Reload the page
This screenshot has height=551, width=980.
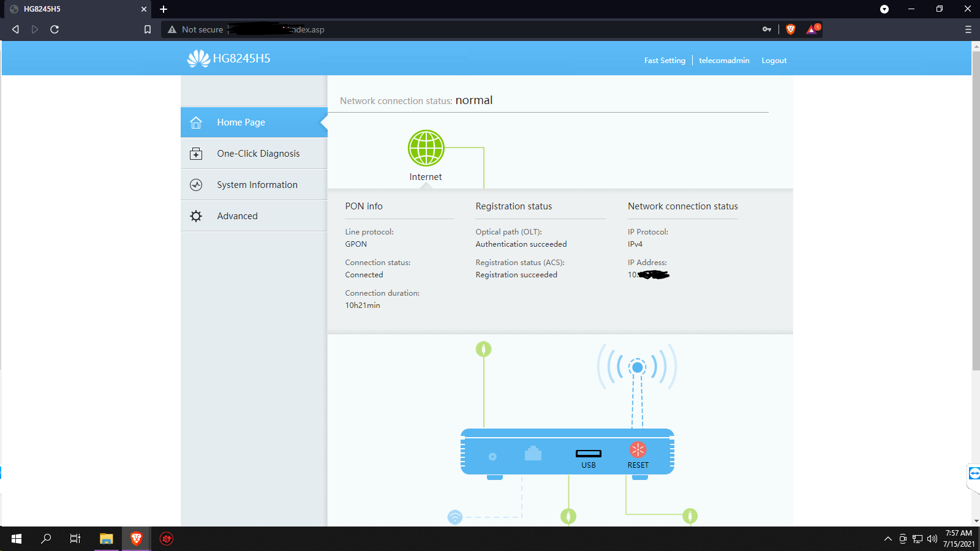pyautogui.click(x=55, y=29)
